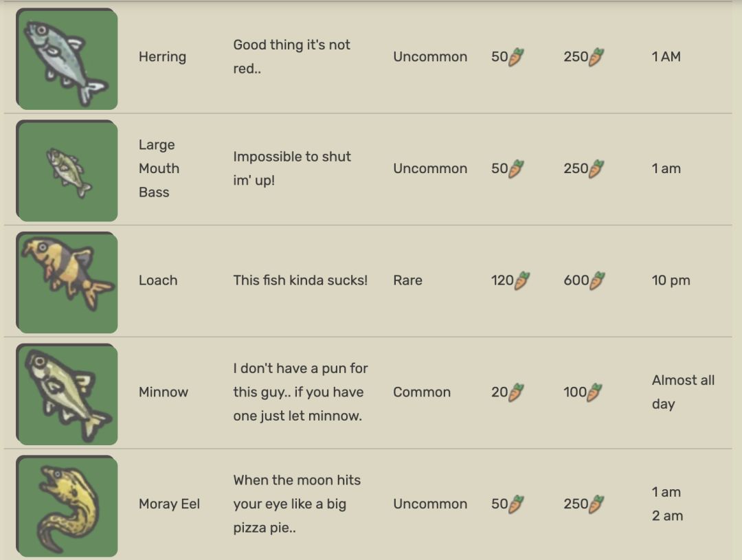The height and width of the screenshot is (560, 742).
Task: Click the Rare rarity label for Loach
Action: click(x=407, y=280)
